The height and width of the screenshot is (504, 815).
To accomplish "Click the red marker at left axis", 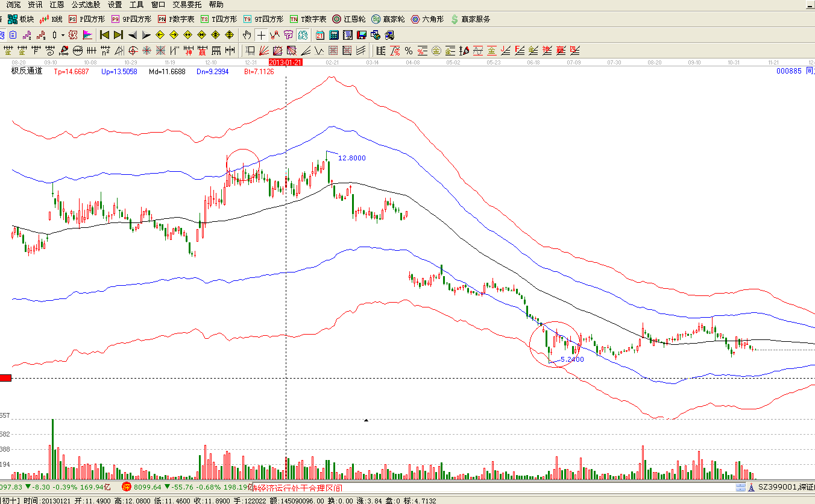I will point(5,378).
